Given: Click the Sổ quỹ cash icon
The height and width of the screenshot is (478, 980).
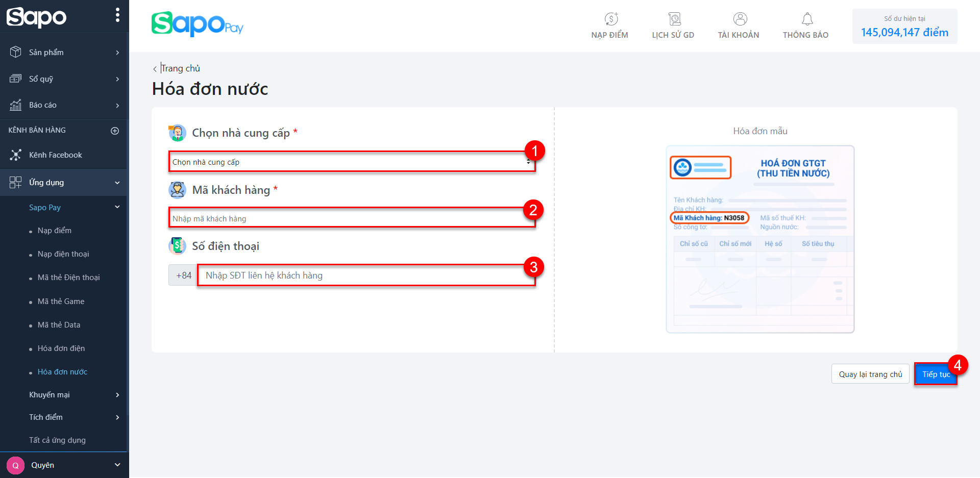Looking at the screenshot, I should point(16,79).
